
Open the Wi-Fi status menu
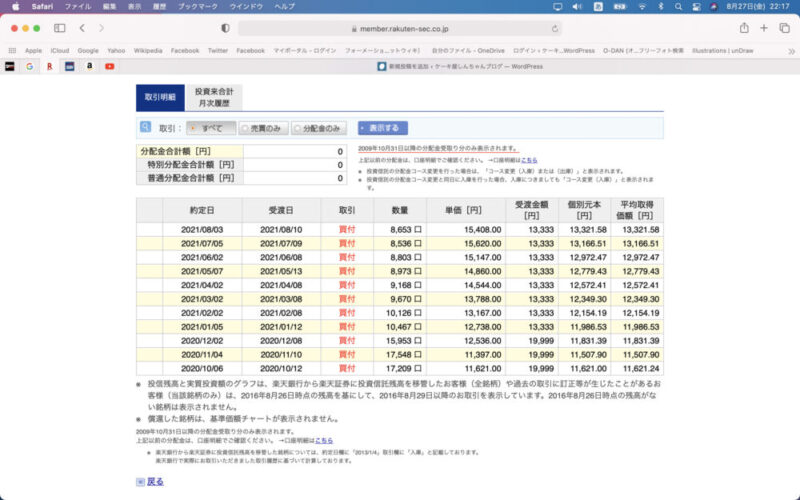[x=642, y=7]
